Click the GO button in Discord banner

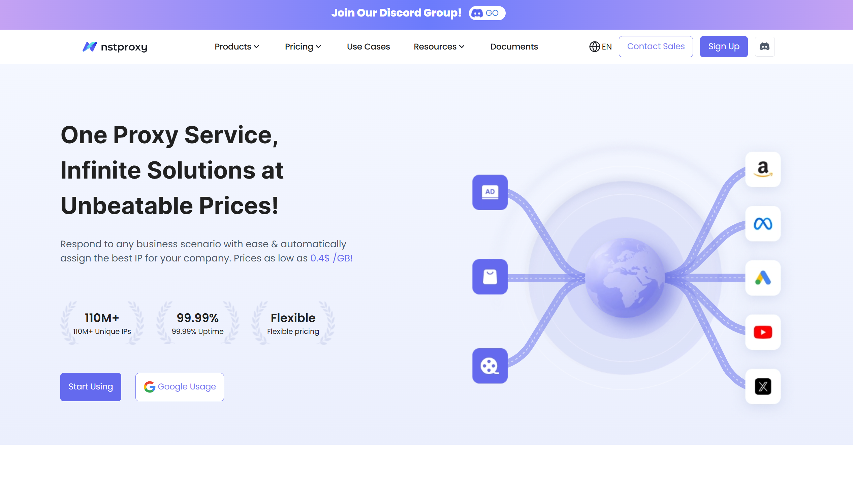(486, 13)
